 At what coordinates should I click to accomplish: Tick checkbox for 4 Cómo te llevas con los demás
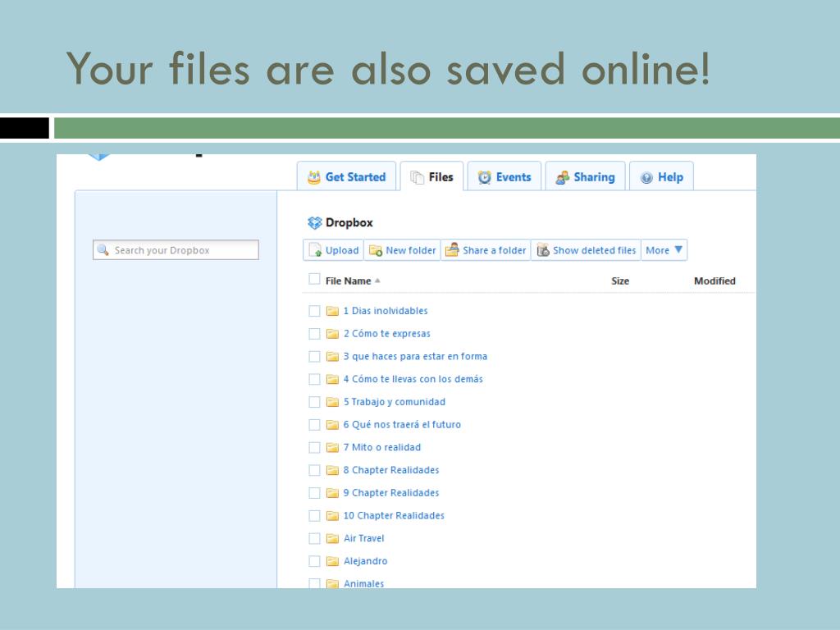(x=314, y=379)
